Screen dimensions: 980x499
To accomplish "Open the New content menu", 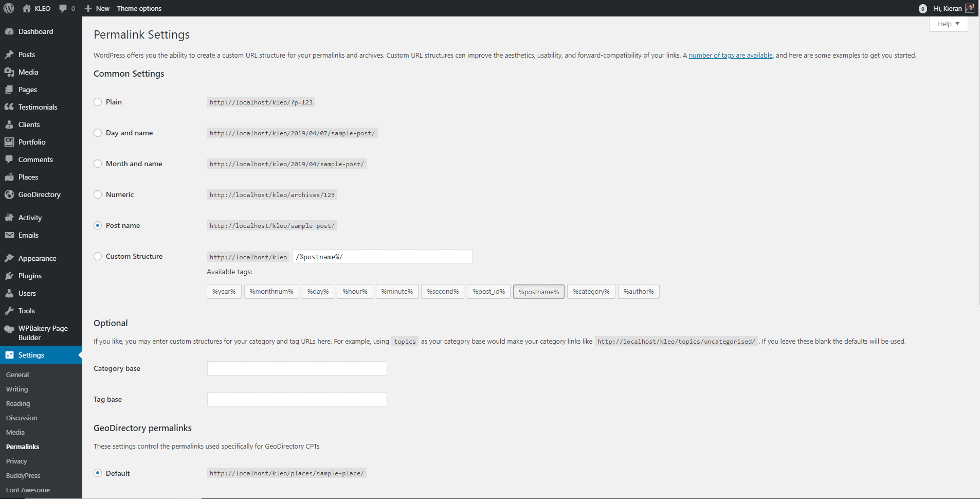I will [x=97, y=8].
